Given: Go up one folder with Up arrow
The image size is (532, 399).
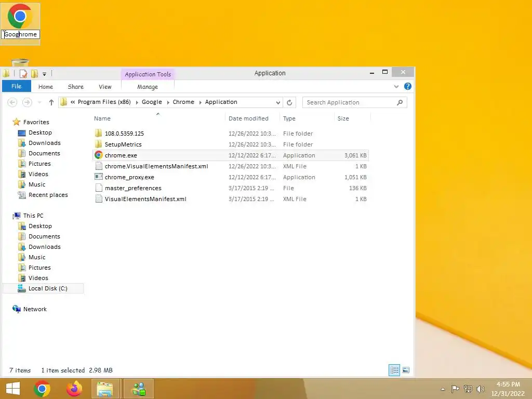Looking at the screenshot, I should coord(51,102).
